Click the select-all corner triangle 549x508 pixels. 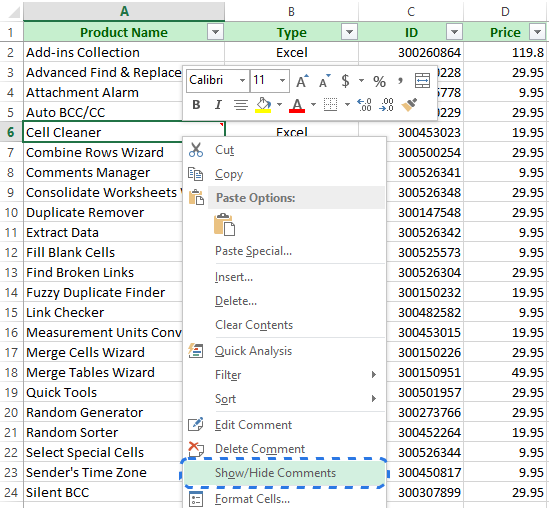point(13,12)
